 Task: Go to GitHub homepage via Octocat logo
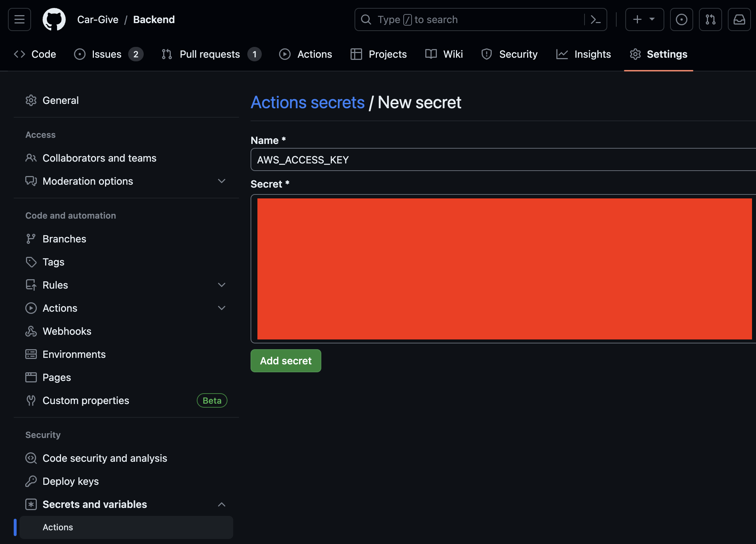tap(54, 19)
